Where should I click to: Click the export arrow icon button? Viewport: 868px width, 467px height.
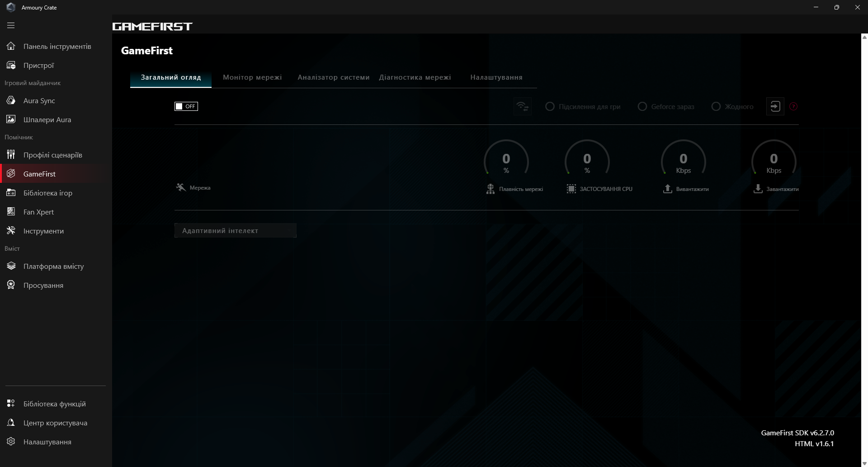pos(775,106)
